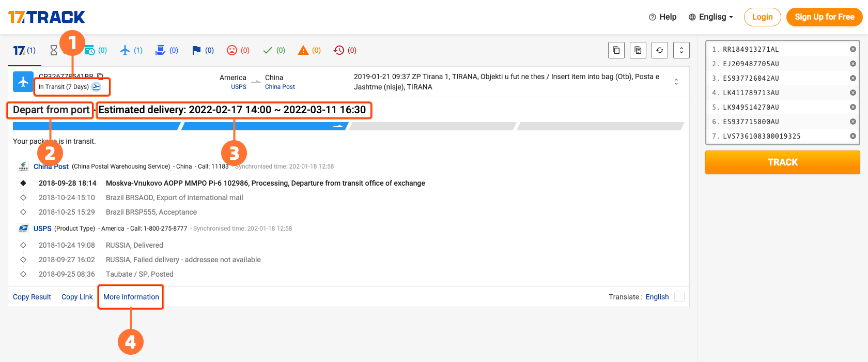
Task: Copy tracking number next to CP326778541BR
Action: tap(100, 77)
